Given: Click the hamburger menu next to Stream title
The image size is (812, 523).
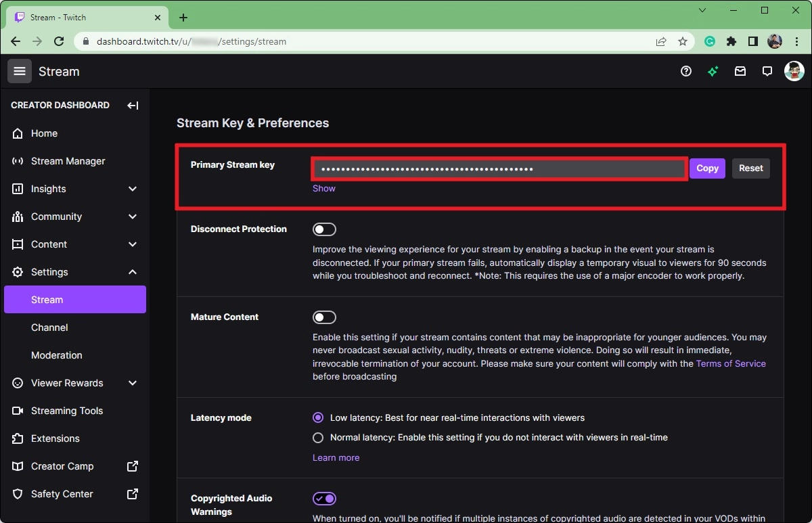Looking at the screenshot, I should coord(19,71).
